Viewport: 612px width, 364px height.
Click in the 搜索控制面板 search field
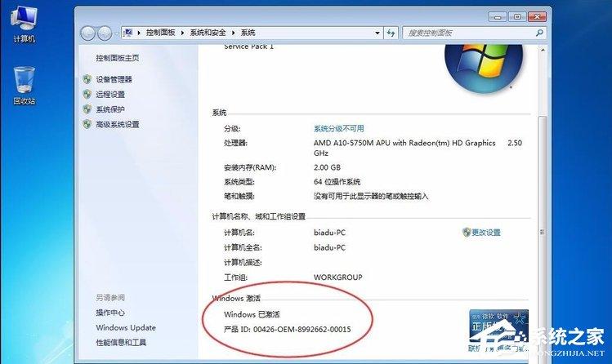(468, 33)
